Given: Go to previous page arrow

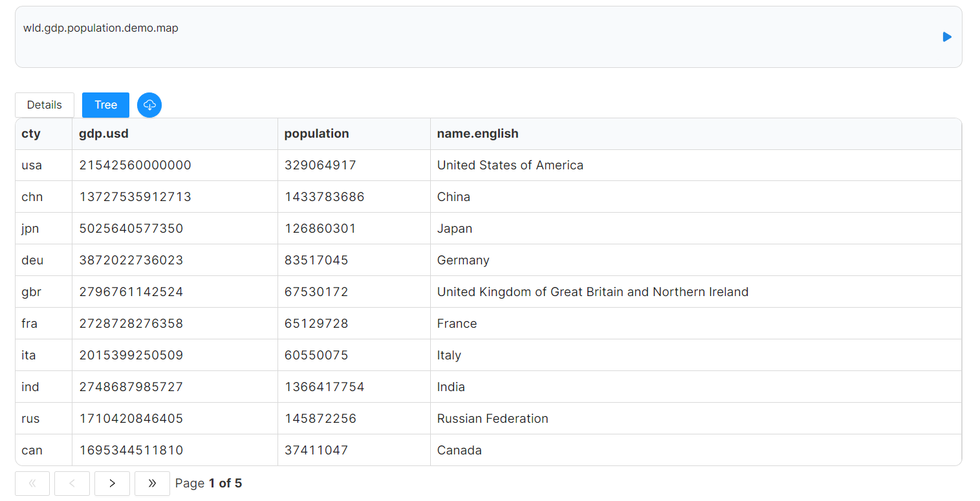Looking at the screenshot, I should (x=72, y=484).
